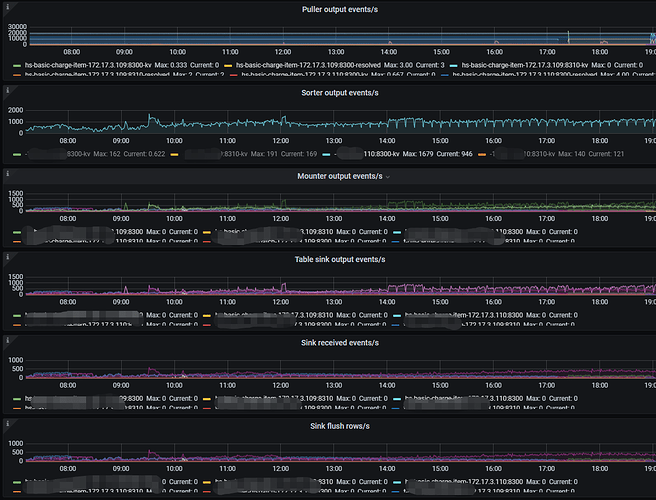Toggle the 109:8300-kv Puller legend series
The image size is (656, 500).
[100, 65]
